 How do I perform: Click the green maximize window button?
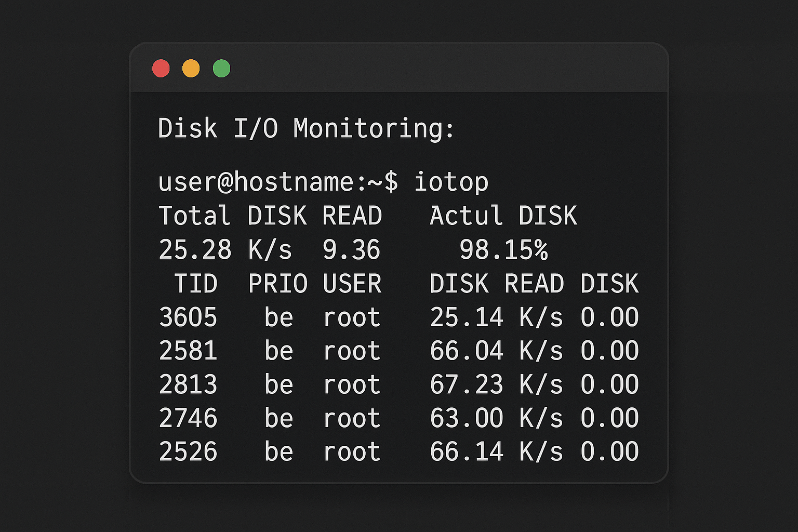coord(221,69)
